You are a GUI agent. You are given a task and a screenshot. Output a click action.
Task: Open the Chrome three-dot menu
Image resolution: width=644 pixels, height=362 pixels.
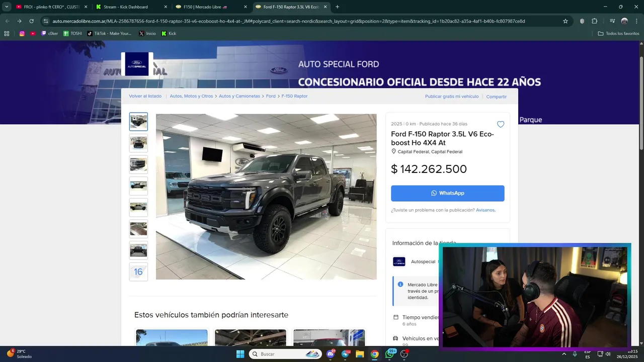coord(637,21)
